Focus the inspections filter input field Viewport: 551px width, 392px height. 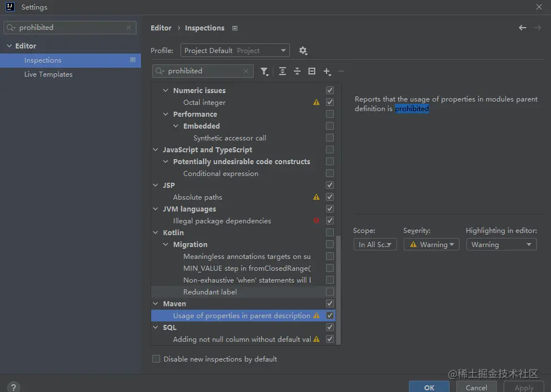[x=203, y=71]
